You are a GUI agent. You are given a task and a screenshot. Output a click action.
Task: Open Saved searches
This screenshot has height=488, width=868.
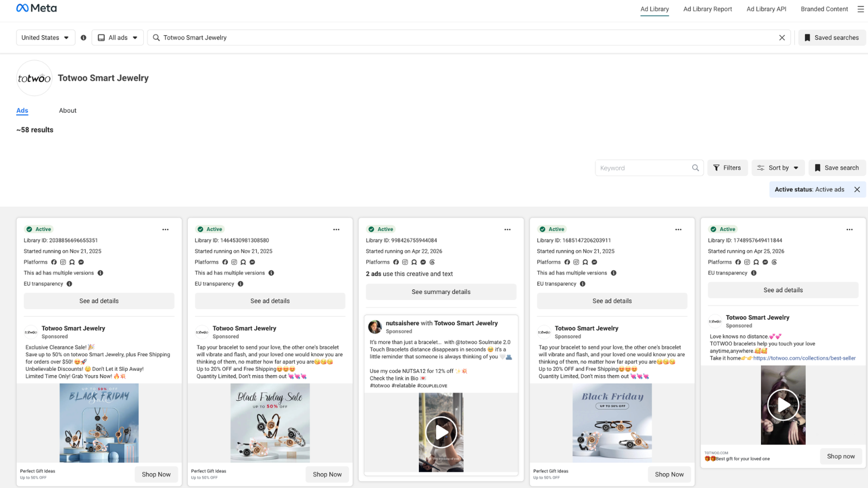[832, 38]
